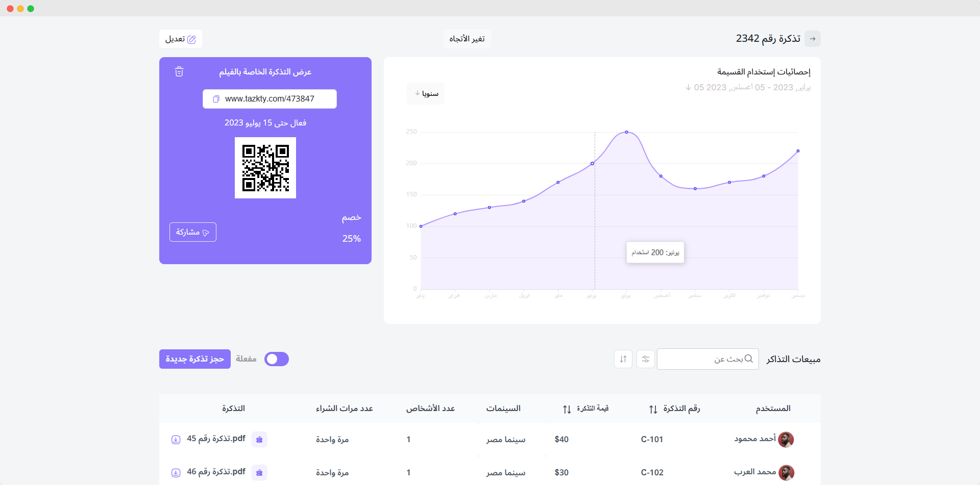Download ticket 45 PDF via the download icon

point(176,440)
